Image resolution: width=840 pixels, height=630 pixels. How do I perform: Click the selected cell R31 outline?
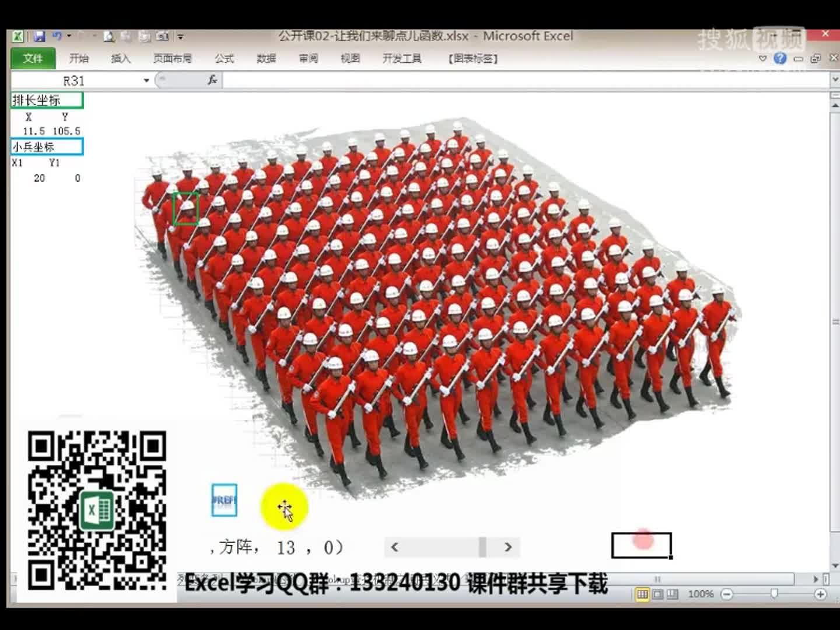pos(642,546)
